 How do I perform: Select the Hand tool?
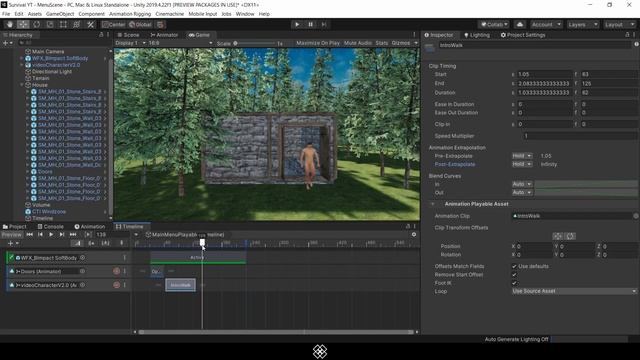point(9,24)
